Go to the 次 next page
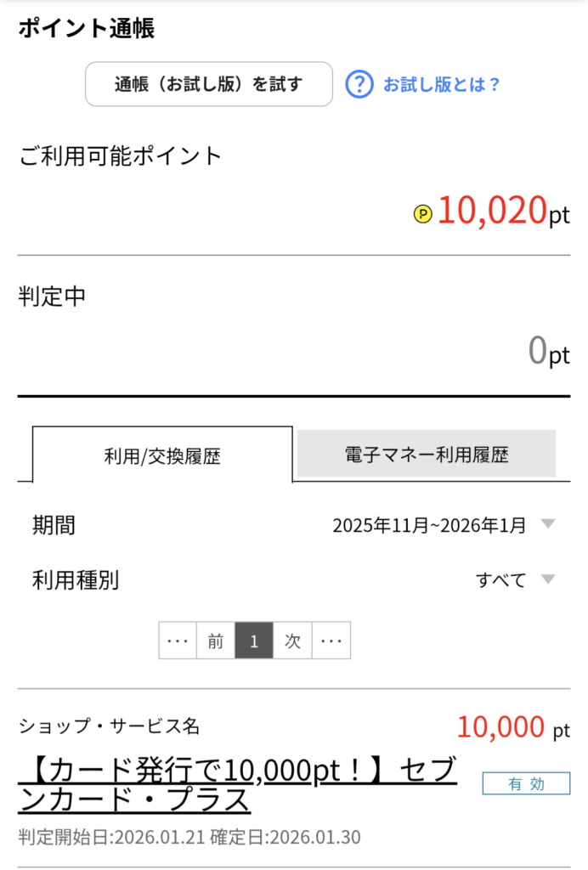This screenshot has height=870, width=588. 292,641
